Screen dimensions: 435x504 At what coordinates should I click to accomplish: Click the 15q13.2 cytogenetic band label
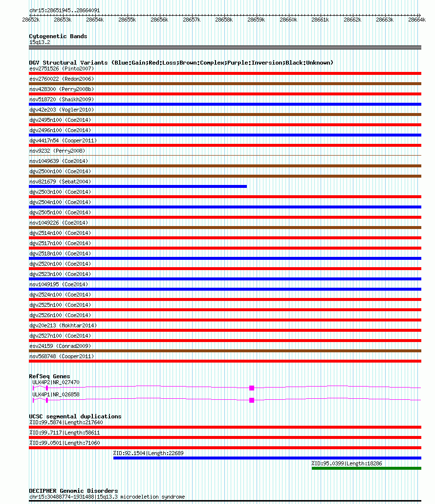[x=40, y=43]
